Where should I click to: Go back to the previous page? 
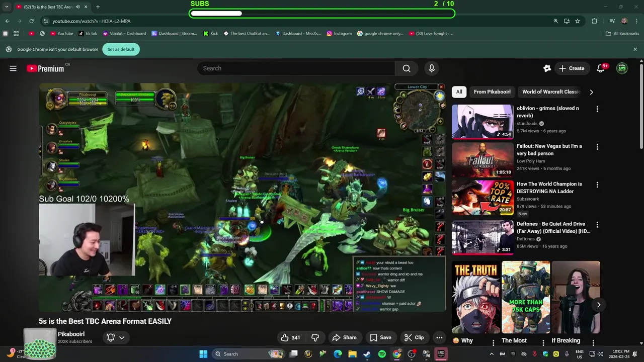[x=7, y=21]
